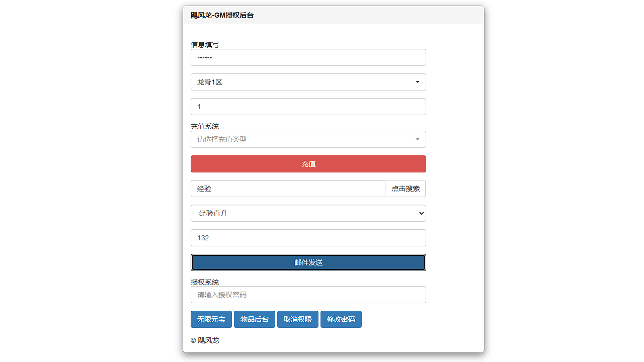Select the input showing the value 132

(308, 238)
